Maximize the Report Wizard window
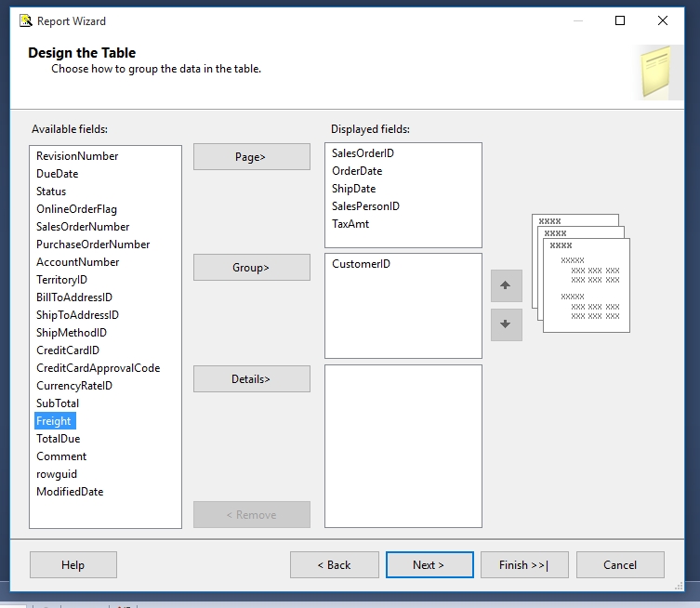Viewport: 700px width, 608px height. click(620, 20)
